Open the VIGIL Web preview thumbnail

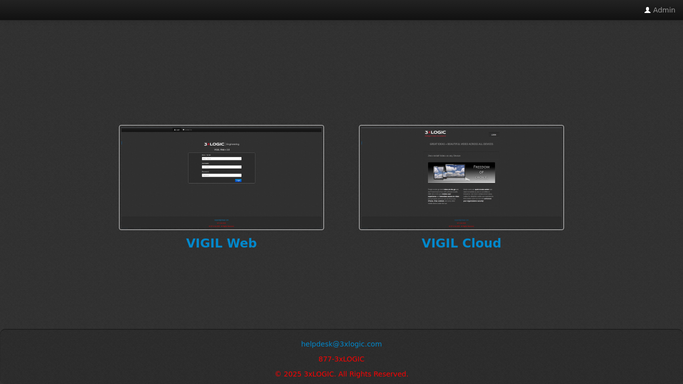[x=221, y=177]
